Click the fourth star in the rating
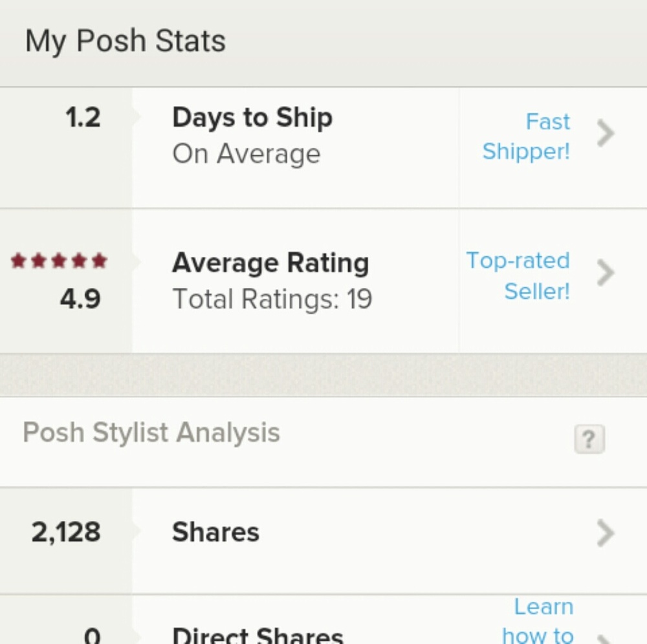The height and width of the screenshot is (644, 647). point(78,261)
